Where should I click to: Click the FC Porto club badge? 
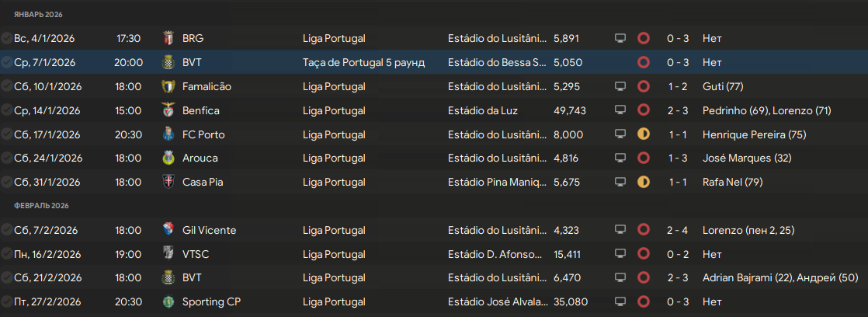168,134
